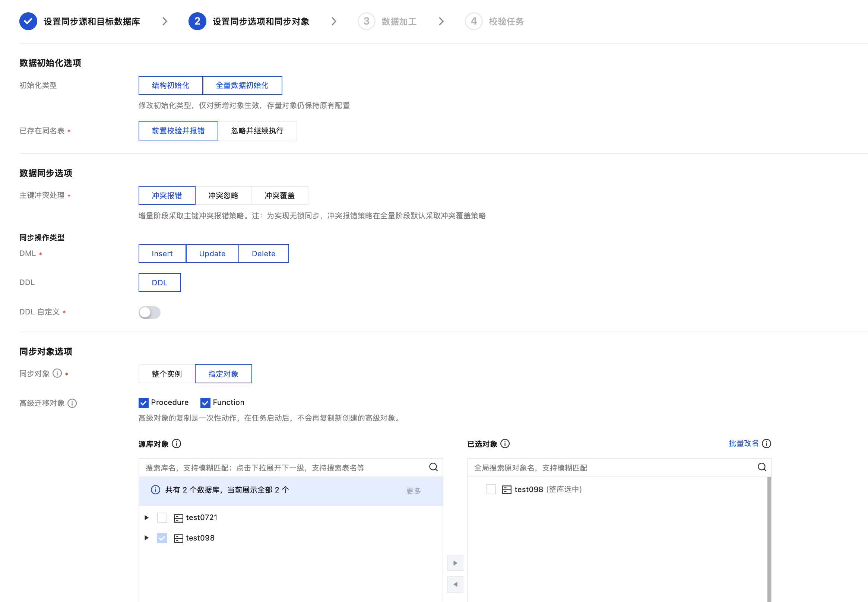Screen dimensions: 868x602
Task: Click info icon next to 已选对象
Action: pyautogui.click(x=505, y=444)
